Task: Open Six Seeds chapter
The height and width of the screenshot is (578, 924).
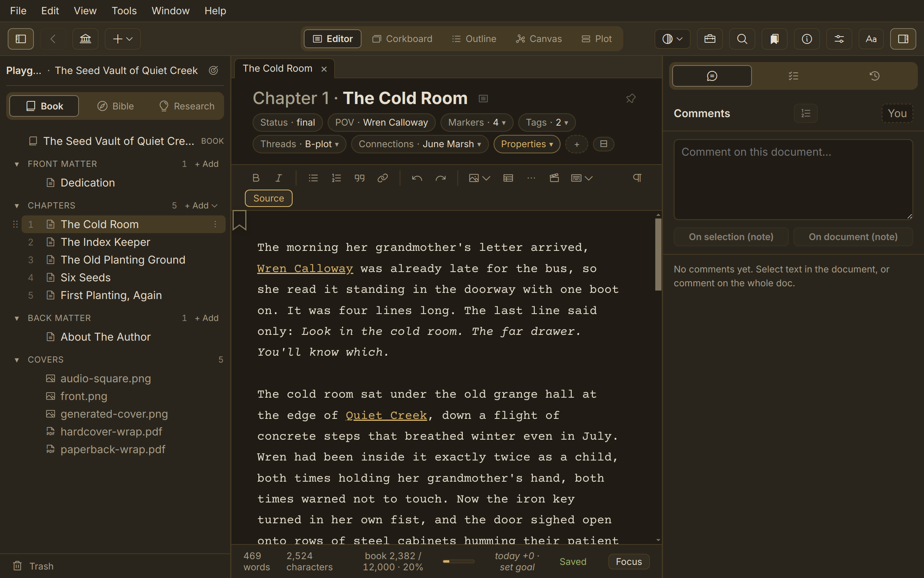Action: [123, 277]
